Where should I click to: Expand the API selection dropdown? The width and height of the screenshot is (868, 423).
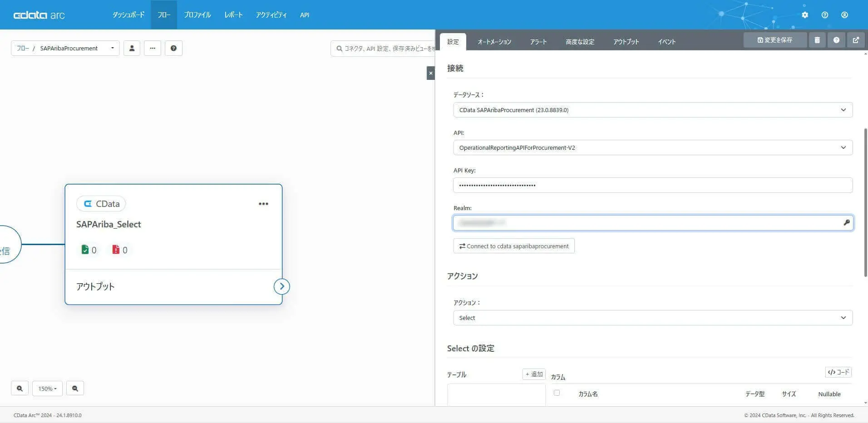coord(653,148)
